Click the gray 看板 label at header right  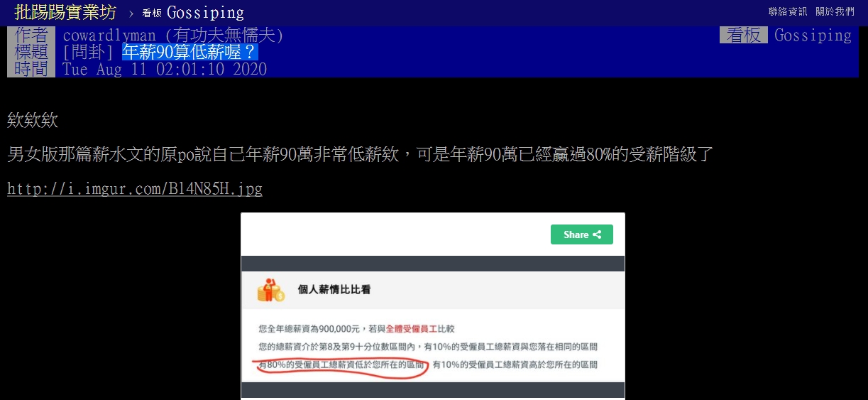pos(744,35)
